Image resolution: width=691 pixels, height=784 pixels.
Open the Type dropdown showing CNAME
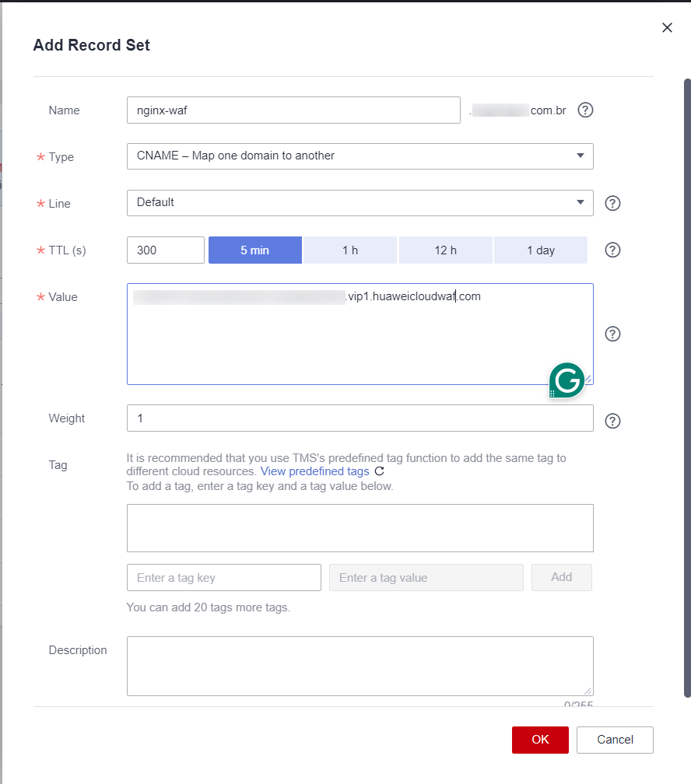(360, 156)
